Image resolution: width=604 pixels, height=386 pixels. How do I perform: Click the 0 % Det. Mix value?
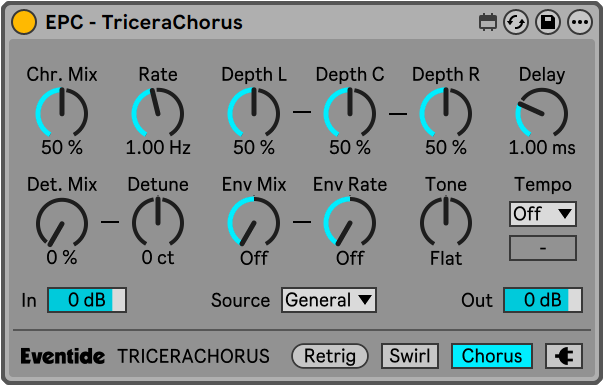point(62,258)
